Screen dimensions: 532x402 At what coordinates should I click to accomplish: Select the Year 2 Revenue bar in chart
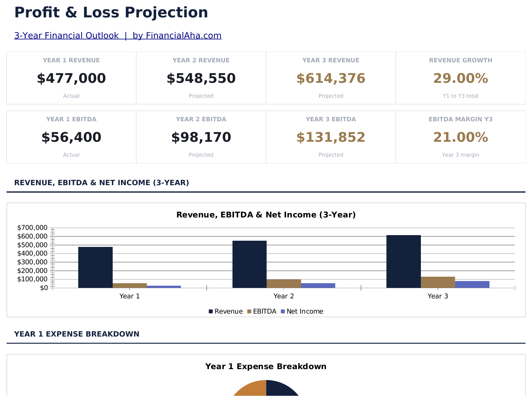click(249, 264)
